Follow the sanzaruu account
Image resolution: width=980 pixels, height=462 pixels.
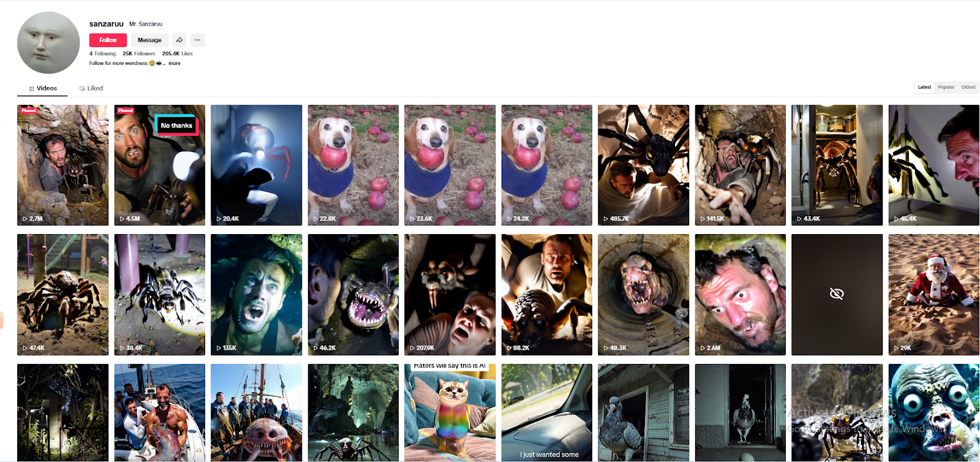[x=108, y=40]
